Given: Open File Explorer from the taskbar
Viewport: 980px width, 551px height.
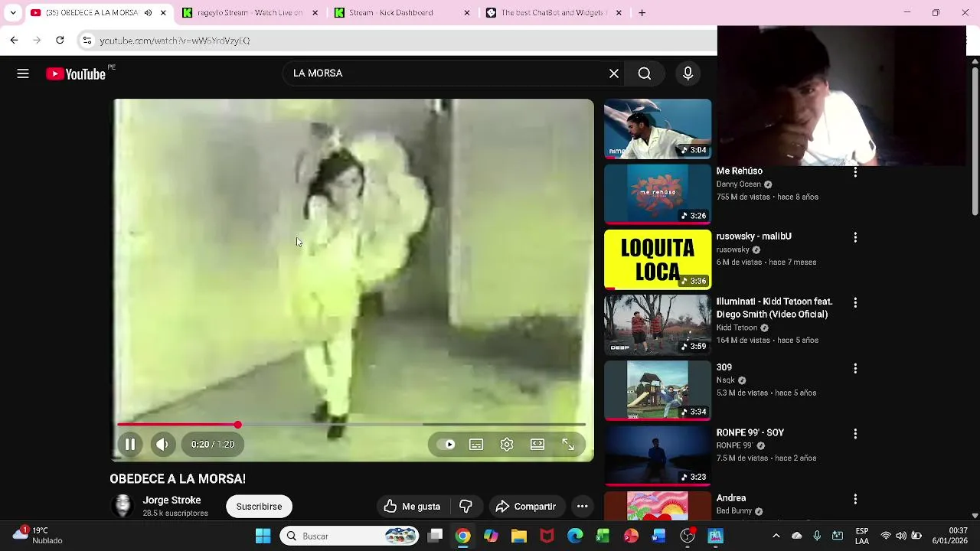Looking at the screenshot, I should click(x=519, y=536).
